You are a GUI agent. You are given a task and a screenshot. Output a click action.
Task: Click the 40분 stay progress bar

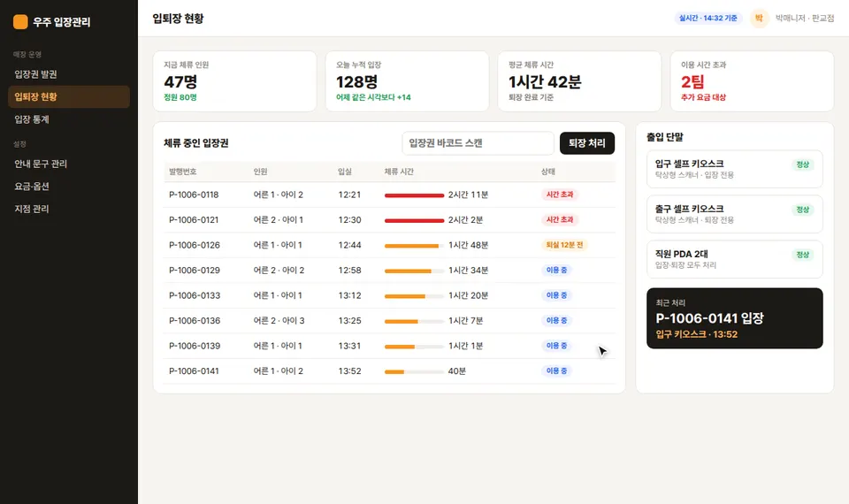tap(414, 372)
